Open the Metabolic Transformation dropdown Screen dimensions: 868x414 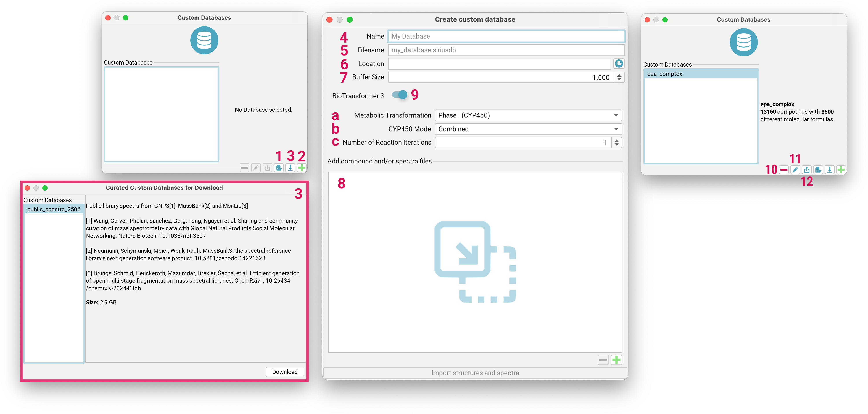tap(528, 115)
